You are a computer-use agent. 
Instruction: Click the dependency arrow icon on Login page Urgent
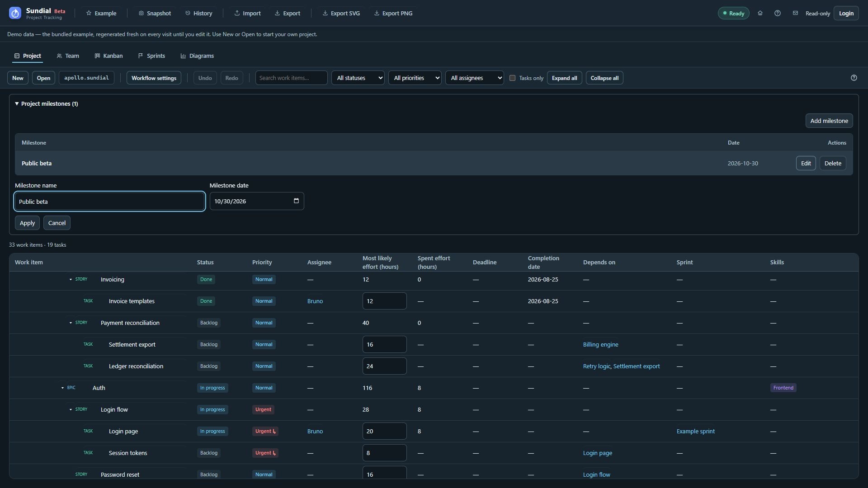pyautogui.click(x=274, y=432)
